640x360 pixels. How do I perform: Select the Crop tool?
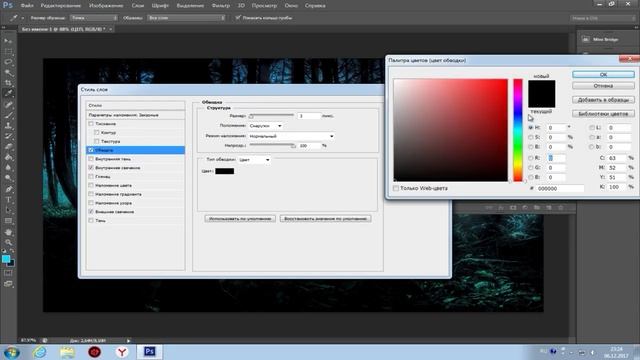[x=8, y=83]
